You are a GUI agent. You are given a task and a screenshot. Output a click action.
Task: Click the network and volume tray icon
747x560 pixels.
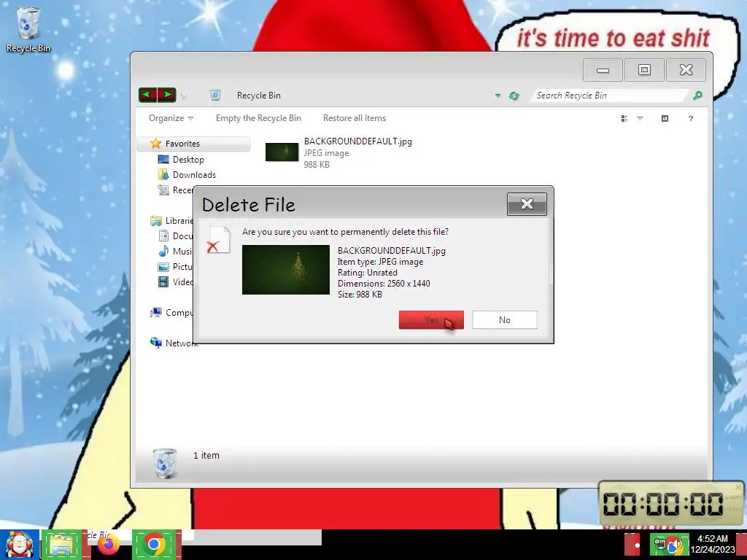click(x=669, y=545)
